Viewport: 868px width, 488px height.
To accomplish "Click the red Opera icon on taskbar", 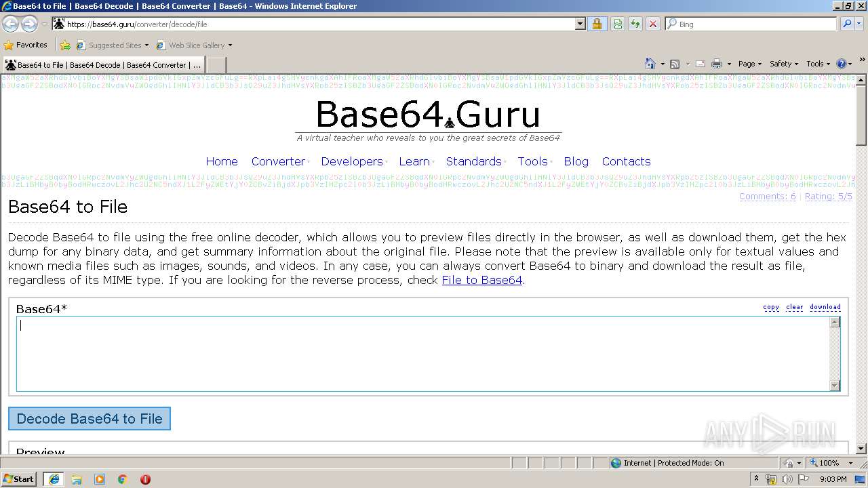I will 145,479.
